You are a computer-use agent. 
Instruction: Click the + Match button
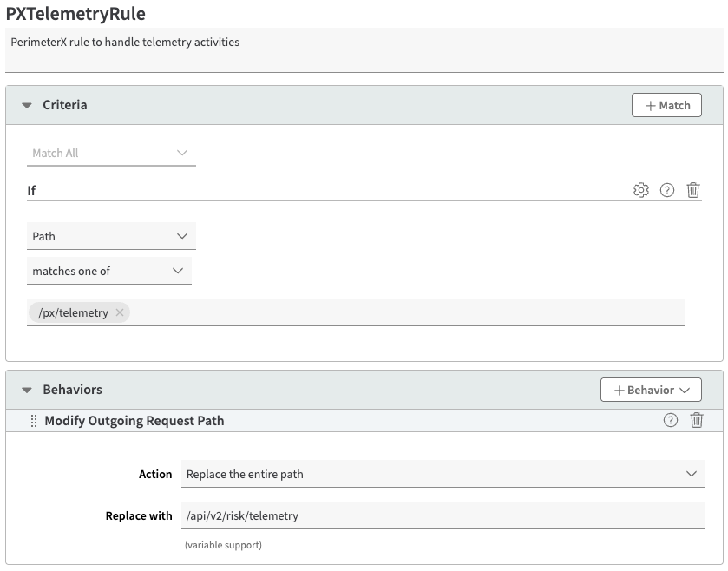point(666,105)
